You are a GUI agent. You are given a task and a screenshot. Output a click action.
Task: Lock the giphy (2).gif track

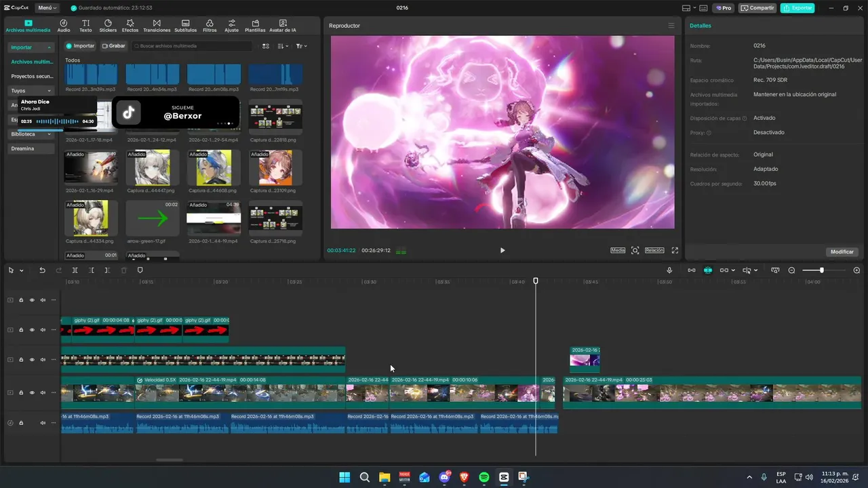click(x=21, y=330)
